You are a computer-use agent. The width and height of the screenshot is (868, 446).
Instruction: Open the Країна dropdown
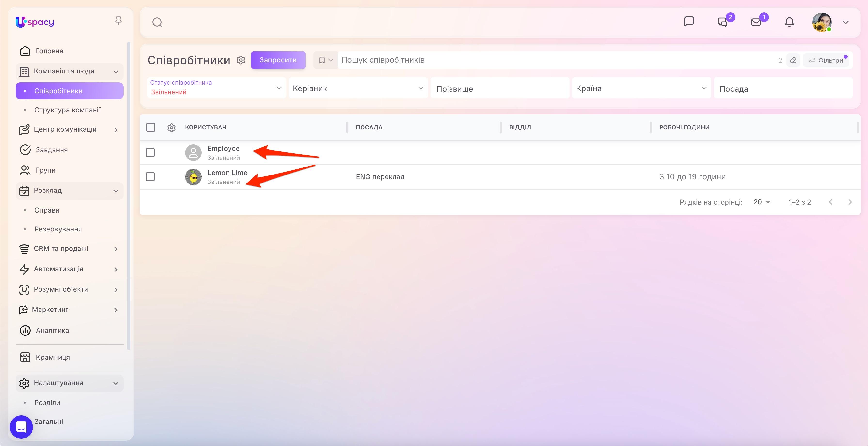point(641,88)
